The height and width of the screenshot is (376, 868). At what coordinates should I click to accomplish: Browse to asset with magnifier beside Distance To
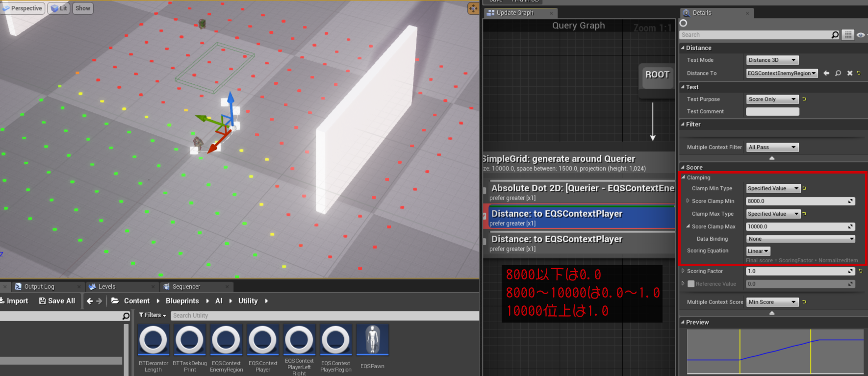pos(838,73)
